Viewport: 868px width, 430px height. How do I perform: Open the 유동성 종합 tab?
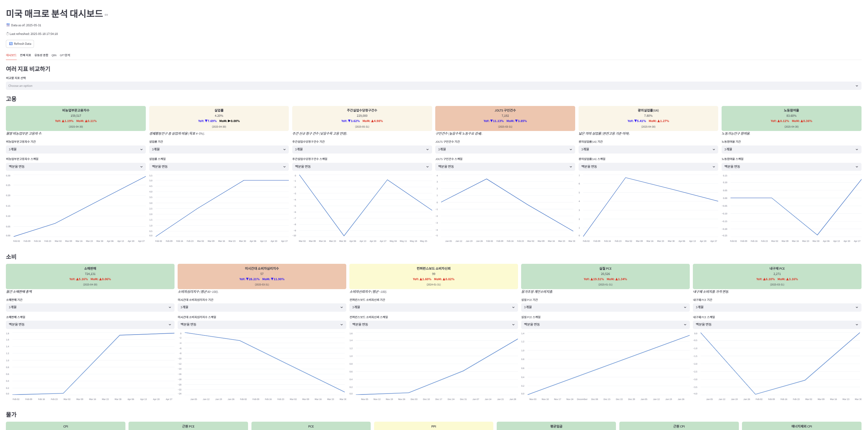41,55
